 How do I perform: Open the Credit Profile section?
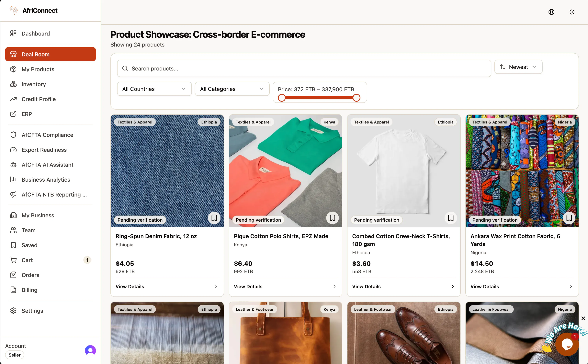point(50,99)
